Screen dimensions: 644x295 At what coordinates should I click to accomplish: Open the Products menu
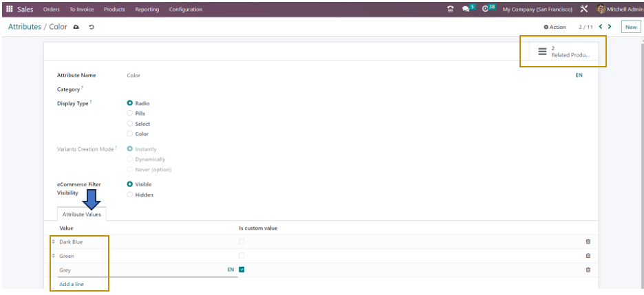(x=114, y=9)
